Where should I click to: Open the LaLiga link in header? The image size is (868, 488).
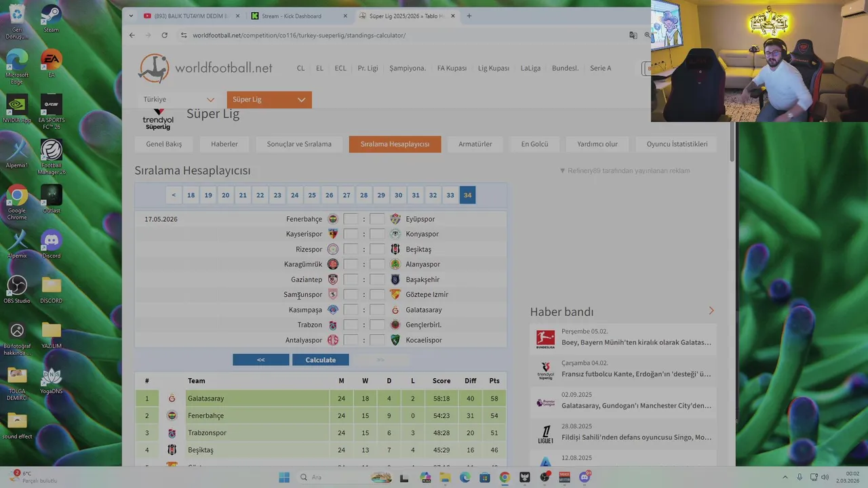[530, 68]
